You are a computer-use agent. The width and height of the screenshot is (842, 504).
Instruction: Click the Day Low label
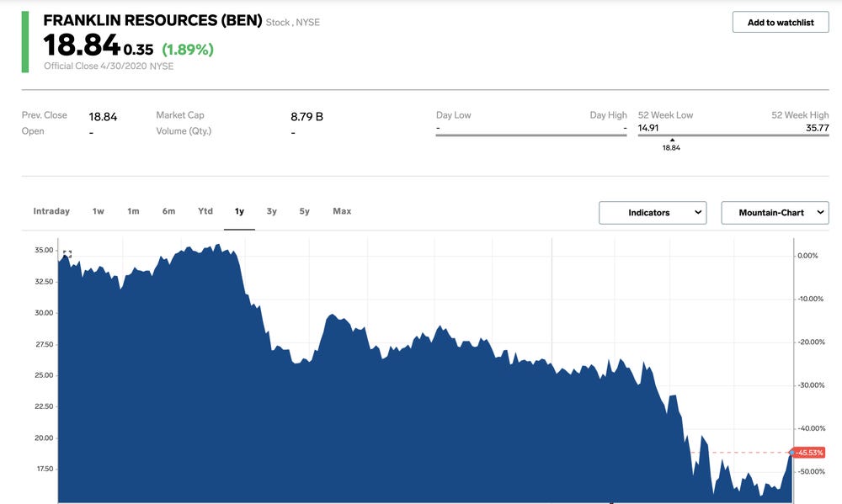[453, 115]
